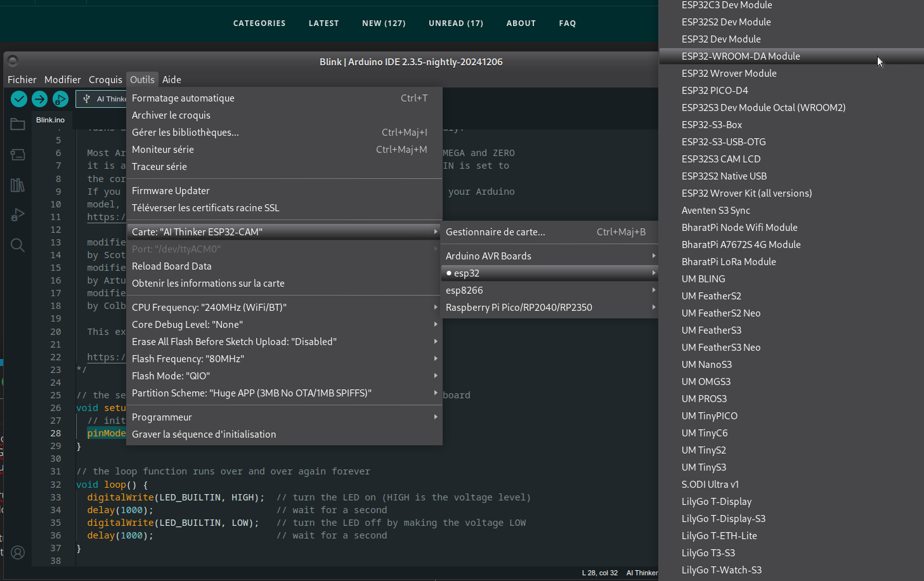Viewport: 924px width, 581px height.
Task: Open the Board selector dropdown in toolbar
Action: pos(103,99)
